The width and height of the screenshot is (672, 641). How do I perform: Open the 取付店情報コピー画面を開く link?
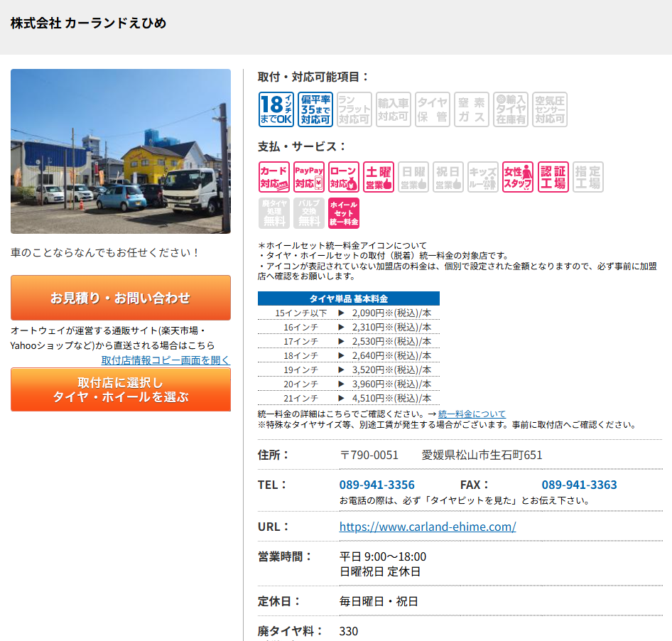coord(166,360)
